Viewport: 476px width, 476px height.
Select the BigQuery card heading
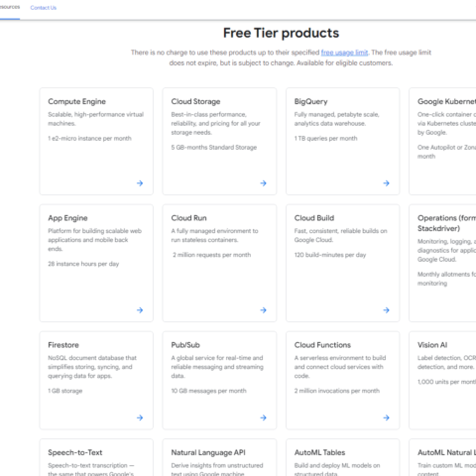(x=311, y=101)
